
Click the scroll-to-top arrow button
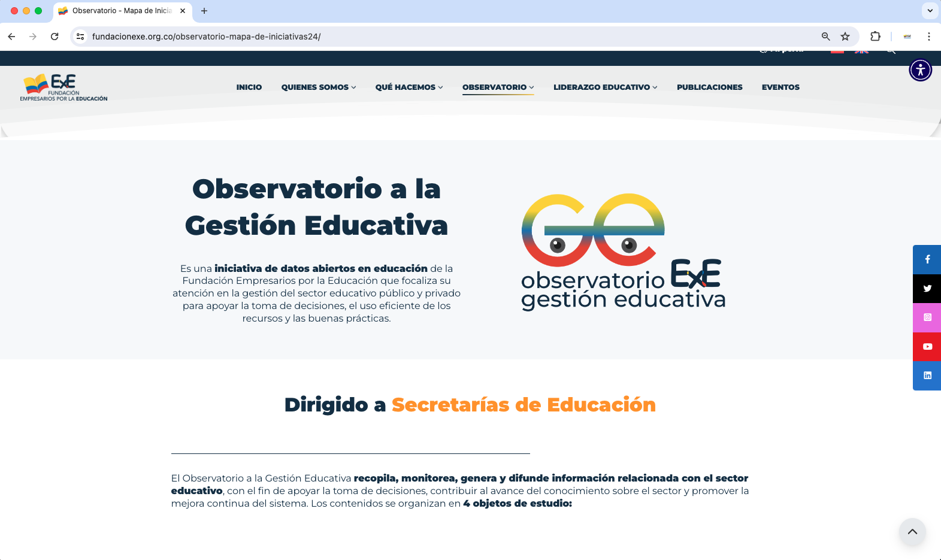[912, 532]
